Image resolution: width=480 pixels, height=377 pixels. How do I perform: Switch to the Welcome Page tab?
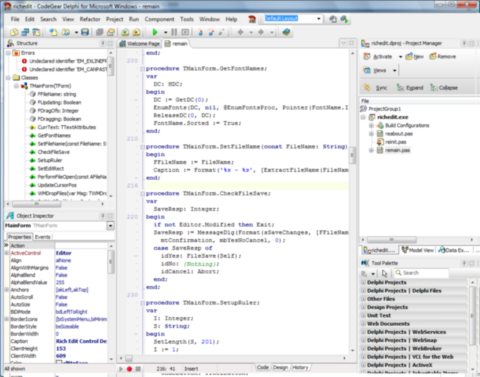point(140,44)
